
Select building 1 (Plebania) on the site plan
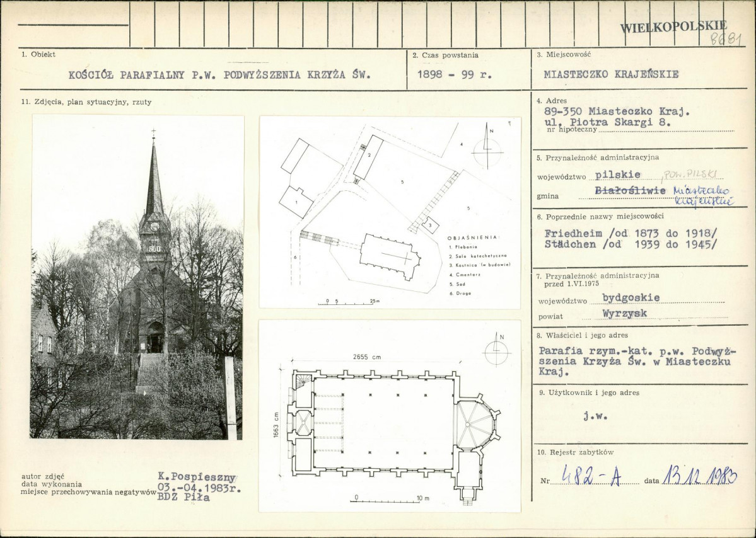tap(296, 202)
